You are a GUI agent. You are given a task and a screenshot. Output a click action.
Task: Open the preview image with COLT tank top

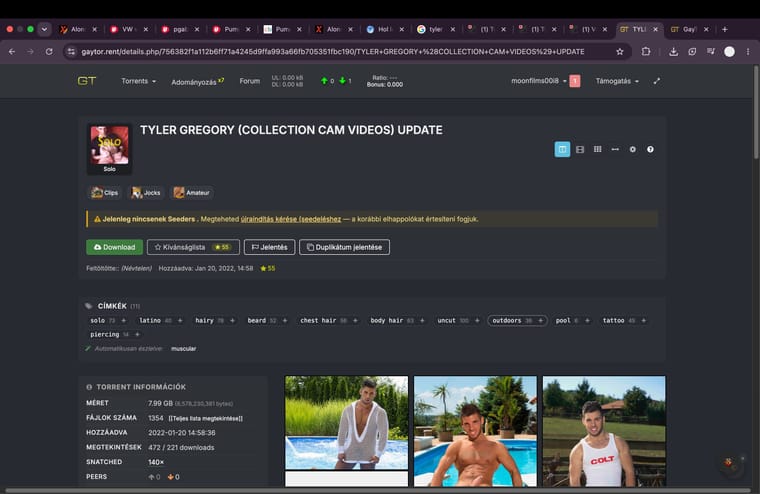coord(604,431)
